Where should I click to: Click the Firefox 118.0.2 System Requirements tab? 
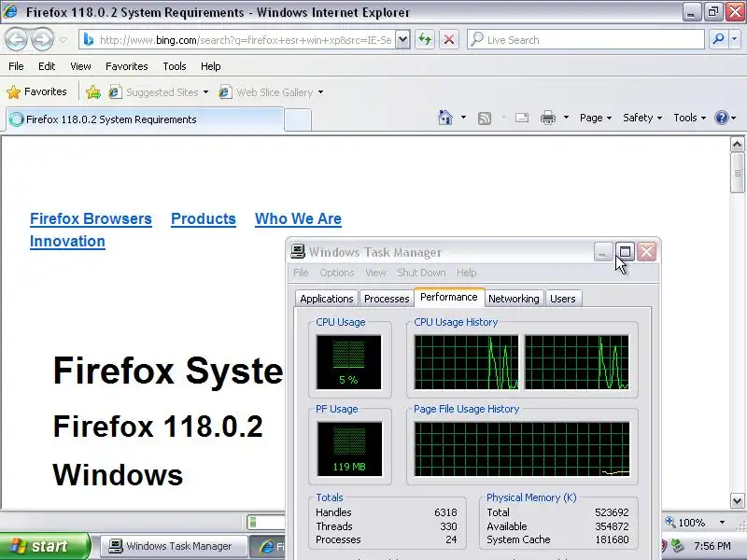pos(145,119)
